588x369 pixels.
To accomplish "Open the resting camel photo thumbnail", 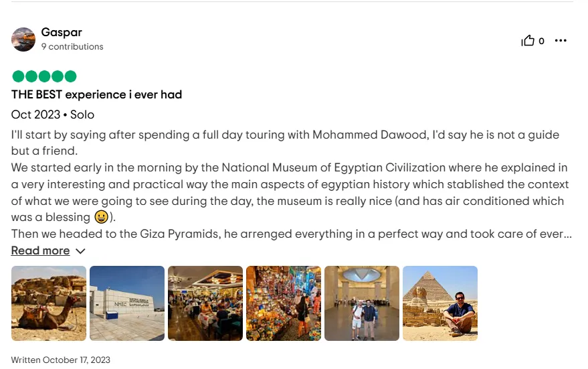I will click(x=49, y=303).
